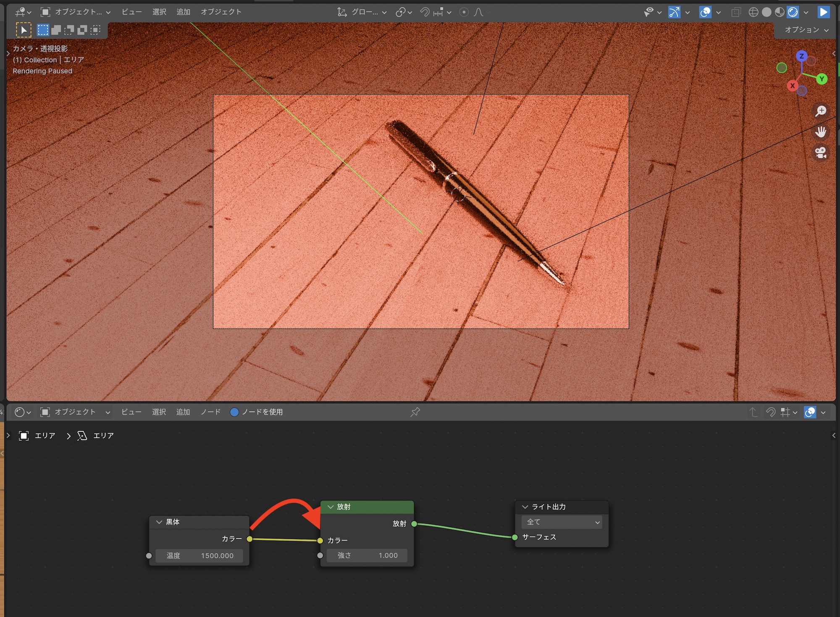Click the pin icon in node editor header
Image resolution: width=840 pixels, height=617 pixels.
(x=415, y=412)
